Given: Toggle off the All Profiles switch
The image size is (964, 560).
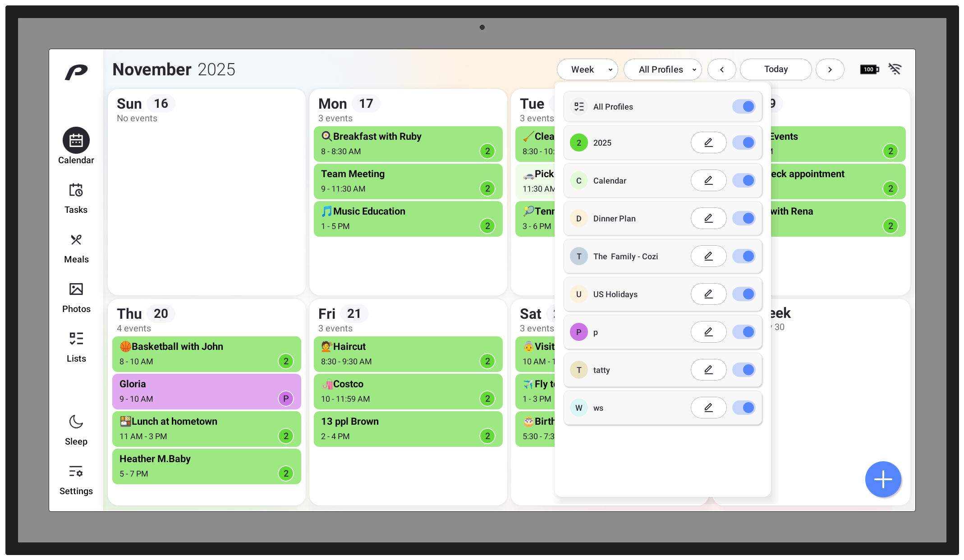Looking at the screenshot, I should coord(743,106).
